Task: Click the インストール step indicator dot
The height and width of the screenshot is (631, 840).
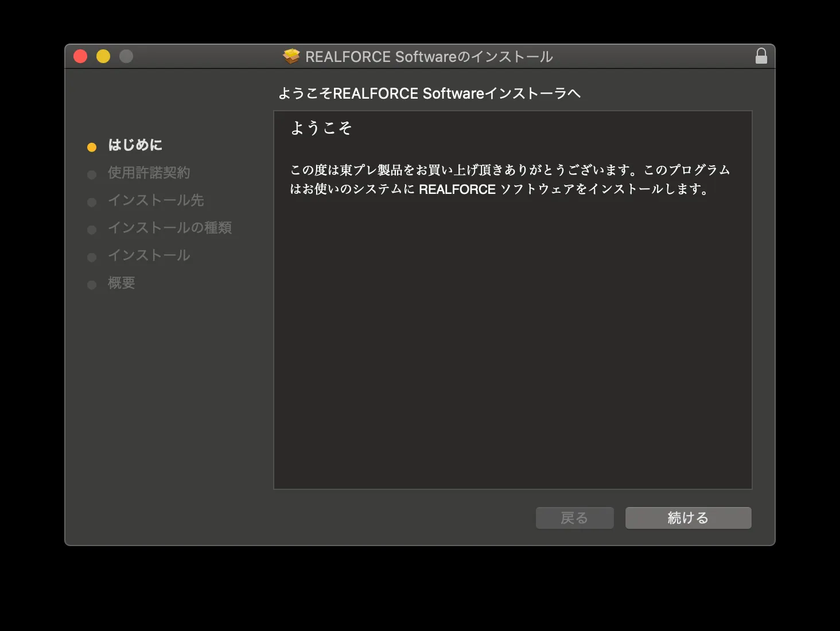Action: pyautogui.click(x=92, y=257)
